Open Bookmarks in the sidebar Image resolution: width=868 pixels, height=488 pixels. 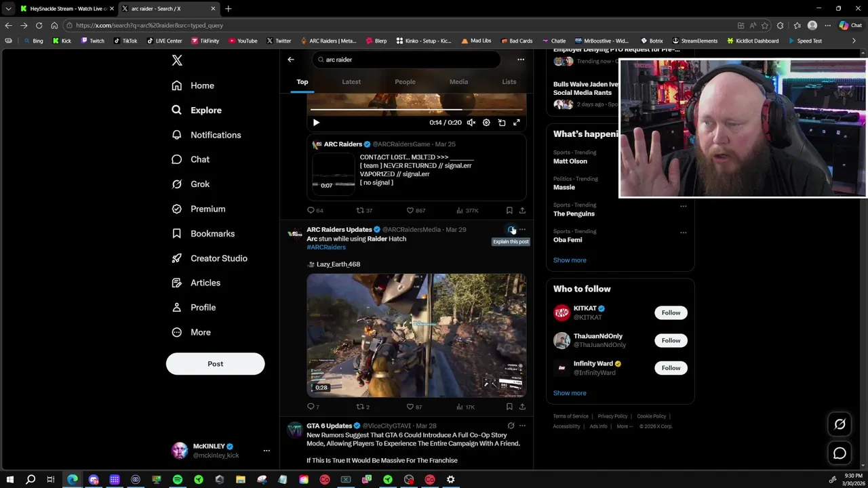coord(203,234)
